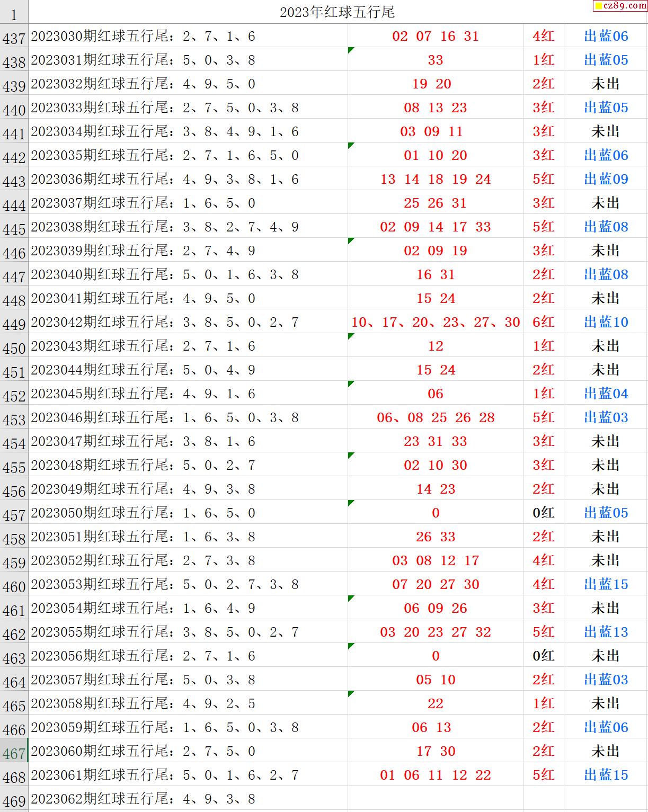The image size is (648, 812).
Task: Click cell '19 20' in row 439
Action: pyautogui.click(x=436, y=84)
